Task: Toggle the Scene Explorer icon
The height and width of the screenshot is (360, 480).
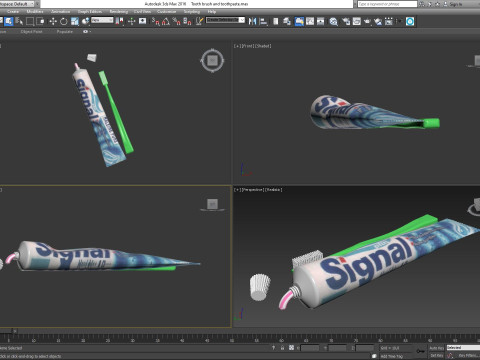Action: [276, 21]
